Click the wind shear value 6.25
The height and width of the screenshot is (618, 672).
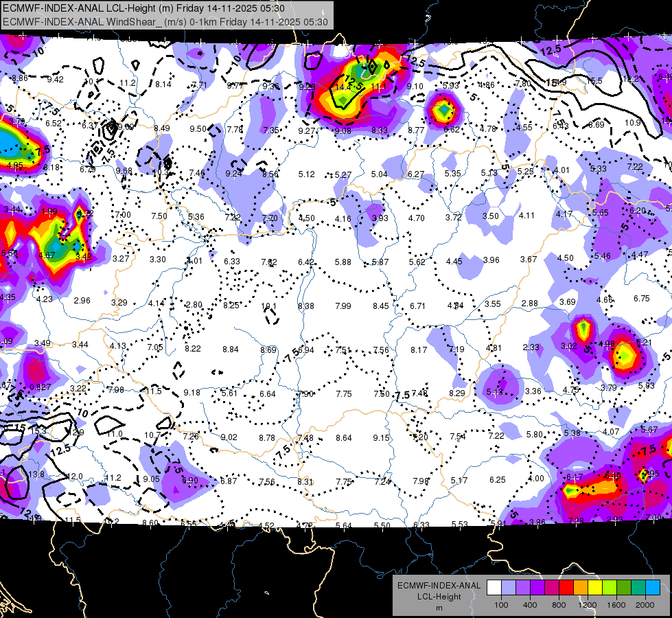(x=498, y=479)
